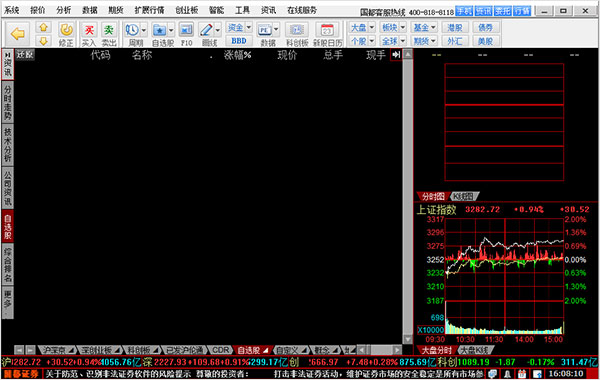This screenshot has width=600, height=380.
Task: Switch to the CDR tab
Action: [221, 350]
